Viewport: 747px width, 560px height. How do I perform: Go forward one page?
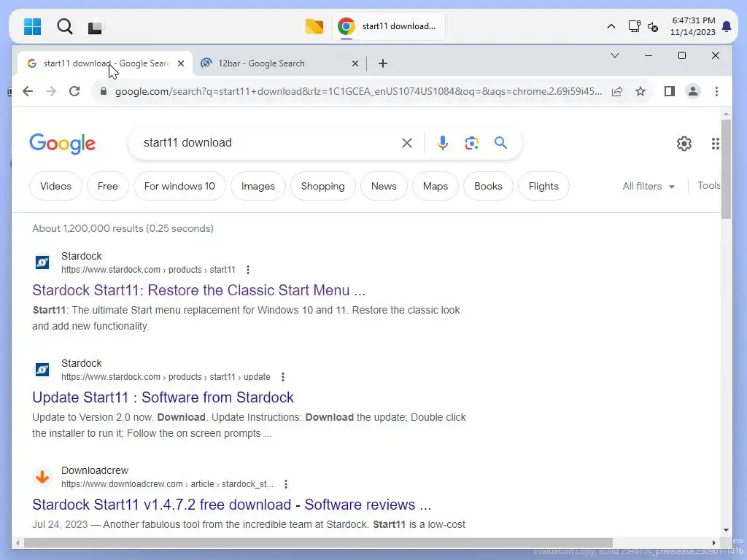pos(51,91)
